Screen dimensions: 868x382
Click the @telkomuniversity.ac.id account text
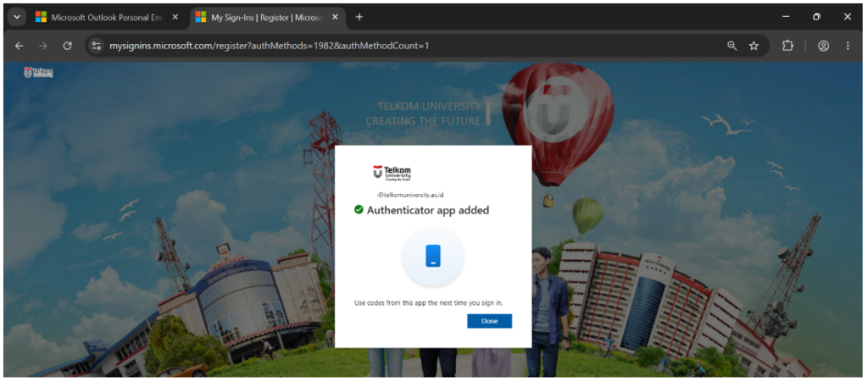click(x=411, y=195)
